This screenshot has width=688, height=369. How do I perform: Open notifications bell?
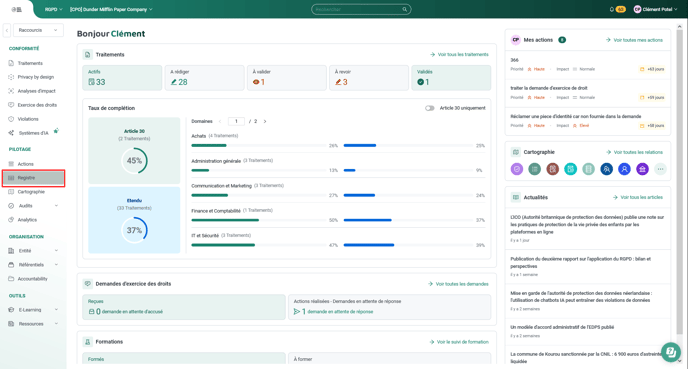pos(612,9)
